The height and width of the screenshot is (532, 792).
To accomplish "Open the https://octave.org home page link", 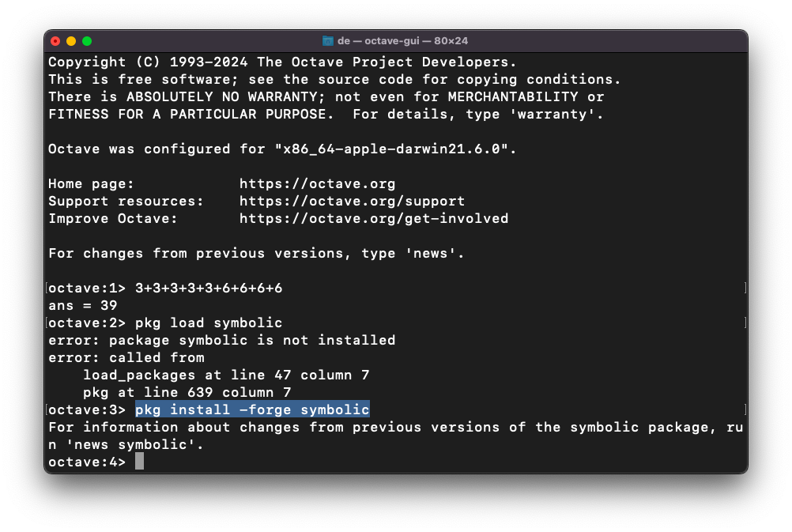I will (x=317, y=183).
